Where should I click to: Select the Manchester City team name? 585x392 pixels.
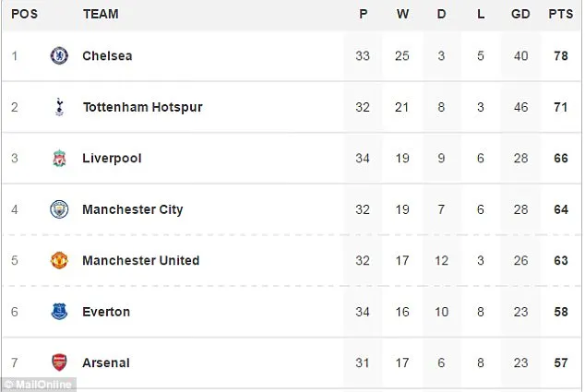click(133, 209)
